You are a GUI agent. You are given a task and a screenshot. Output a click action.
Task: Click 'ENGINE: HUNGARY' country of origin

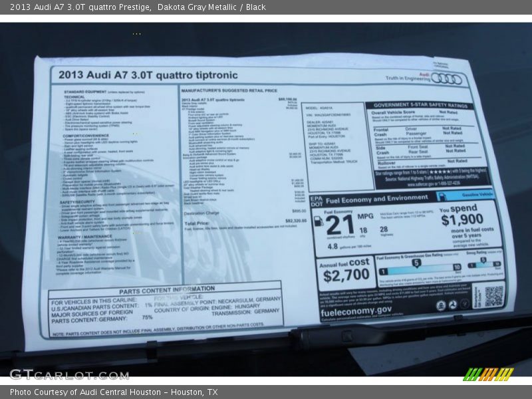tap(236, 307)
